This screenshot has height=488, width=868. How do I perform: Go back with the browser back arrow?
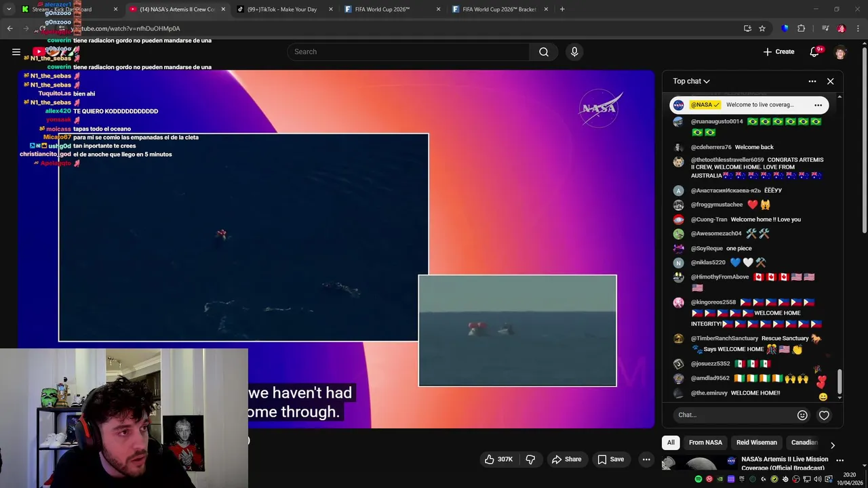point(9,28)
